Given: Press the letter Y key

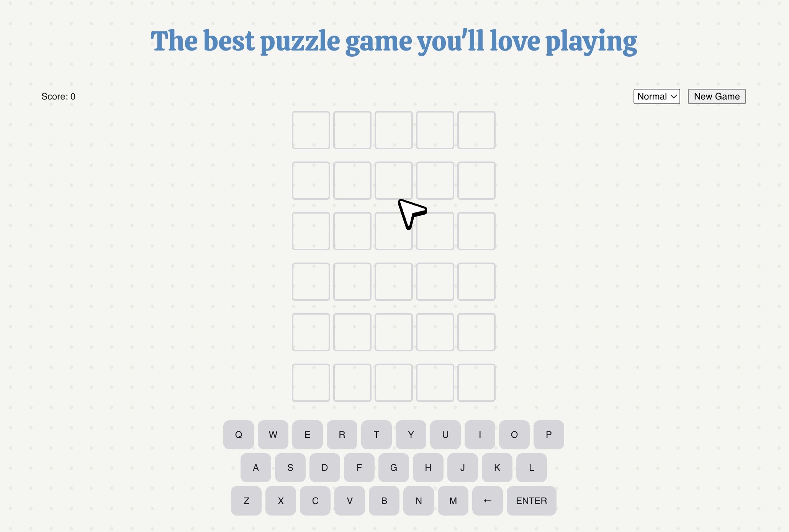Looking at the screenshot, I should (411, 435).
